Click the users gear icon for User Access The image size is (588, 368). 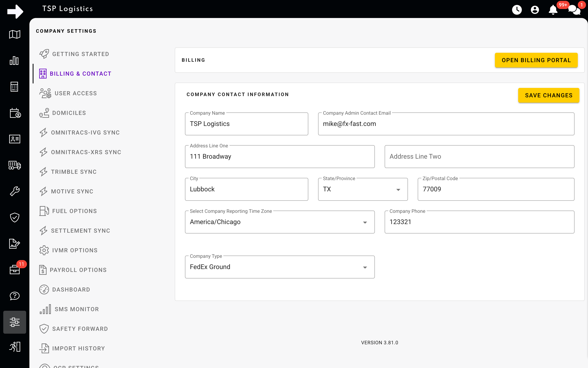pyautogui.click(x=45, y=93)
